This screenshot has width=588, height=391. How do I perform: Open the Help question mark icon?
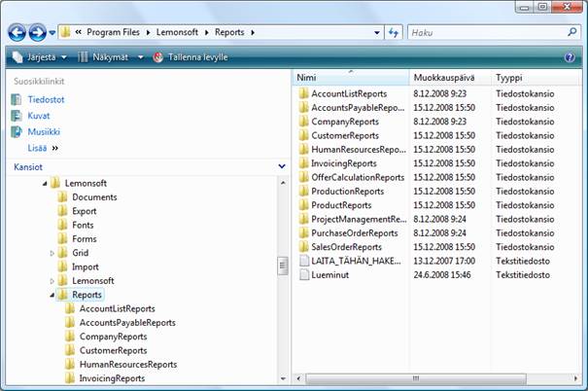tap(570, 57)
